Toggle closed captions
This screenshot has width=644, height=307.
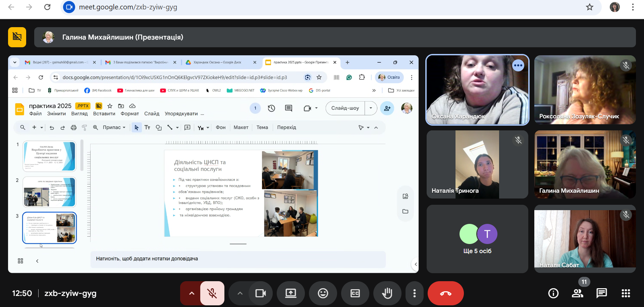pos(355,294)
